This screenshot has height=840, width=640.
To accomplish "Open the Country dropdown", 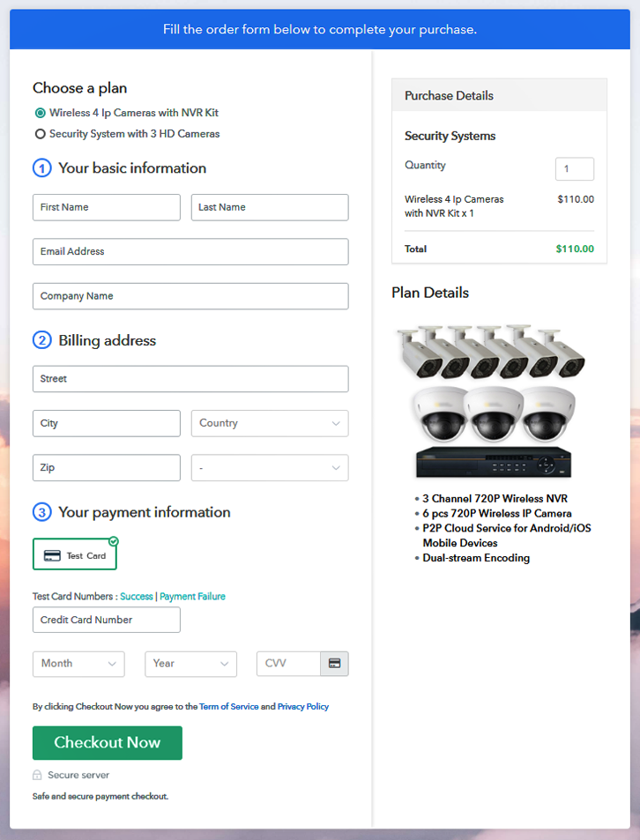I will [270, 423].
